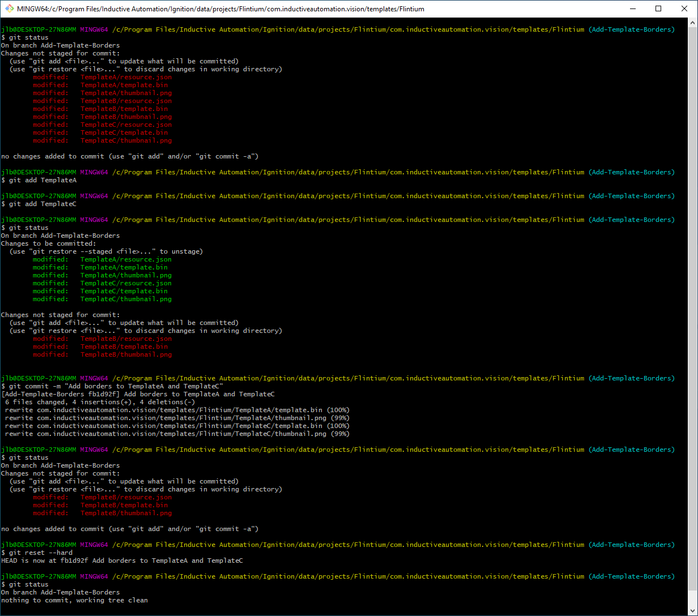The width and height of the screenshot is (698, 616).
Task: Click green staged TemplateC/template.bin entry
Action: pyautogui.click(x=100, y=291)
